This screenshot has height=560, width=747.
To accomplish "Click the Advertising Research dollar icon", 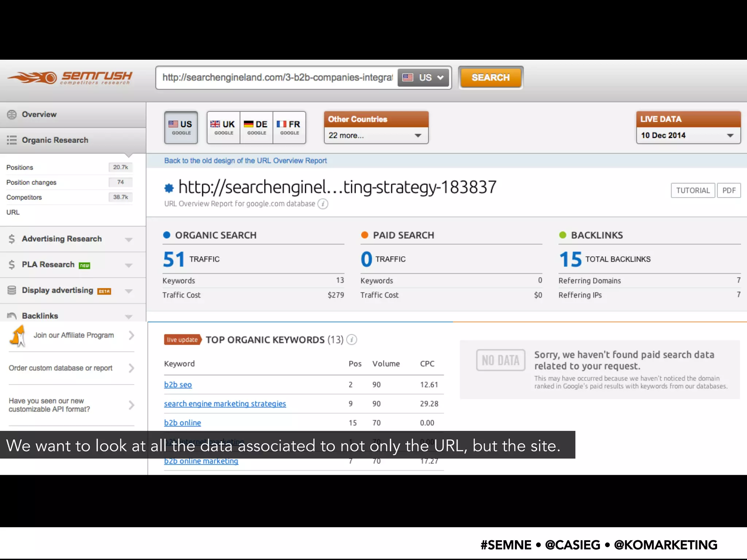I will (x=12, y=239).
